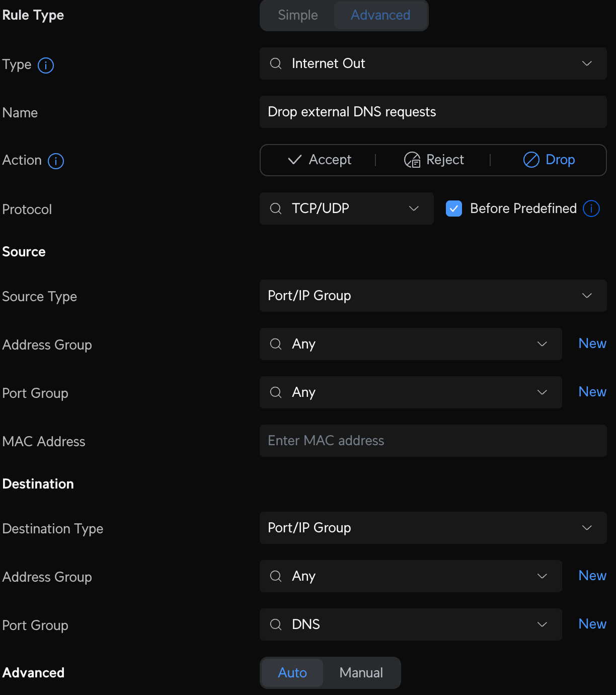Choose the Reject action option
Screen dimensions: 616x695
pos(434,160)
